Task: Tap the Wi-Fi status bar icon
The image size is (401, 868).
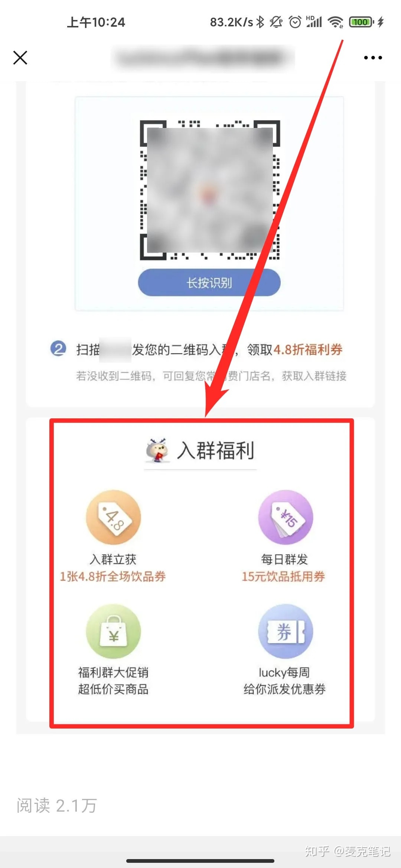Action: (x=336, y=22)
